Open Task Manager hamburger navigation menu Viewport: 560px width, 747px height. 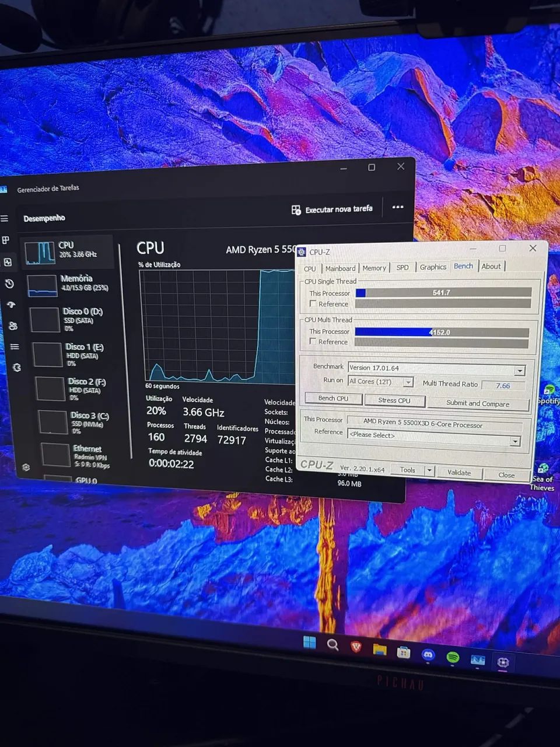(x=5, y=218)
